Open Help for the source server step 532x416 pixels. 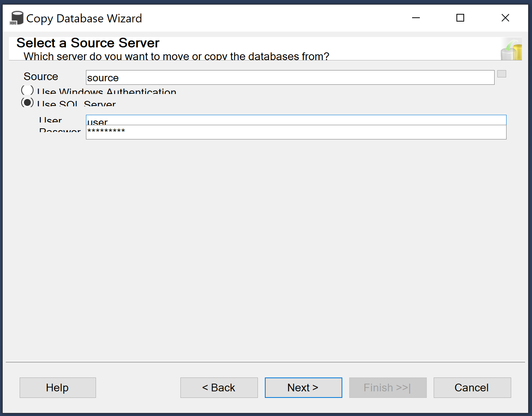(x=57, y=387)
